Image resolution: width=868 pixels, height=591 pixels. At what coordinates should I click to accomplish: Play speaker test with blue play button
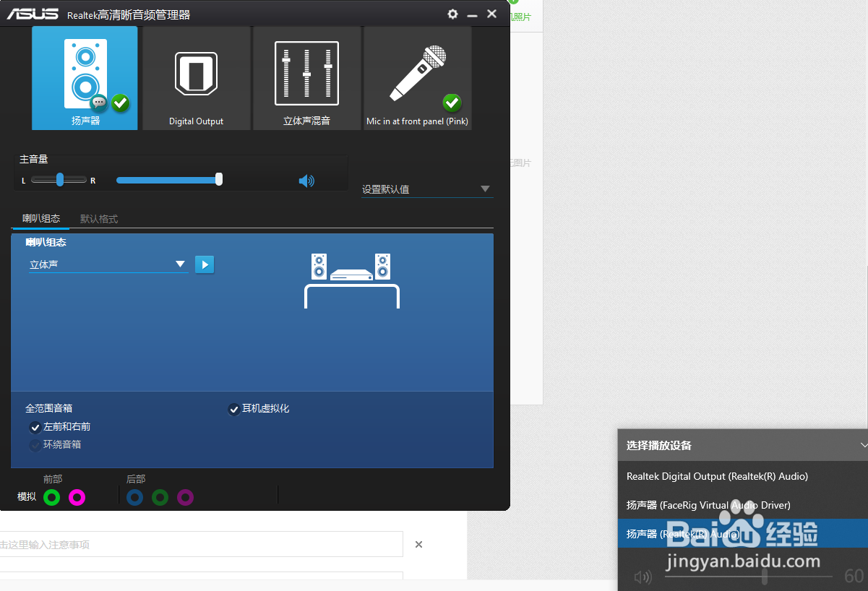(x=205, y=264)
